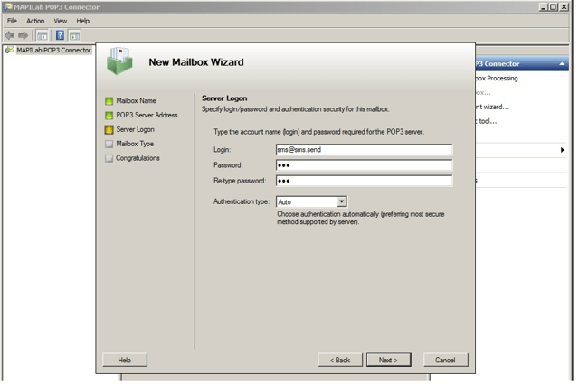The width and height of the screenshot is (588, 384).
Task: Cancel the New Mailbox Wizard
Action: coord(445,360)
